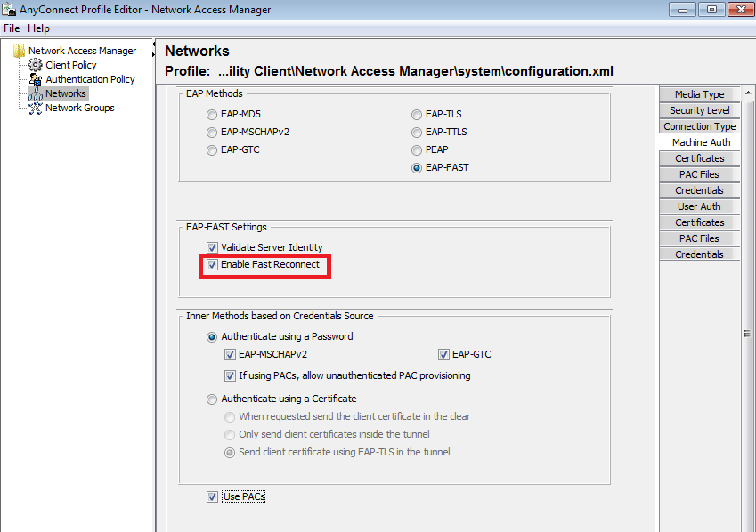The height and width of the screenshot is (532, 756).
Task: Select Authentication Policy in the tree
Action: tap(90, 79)
